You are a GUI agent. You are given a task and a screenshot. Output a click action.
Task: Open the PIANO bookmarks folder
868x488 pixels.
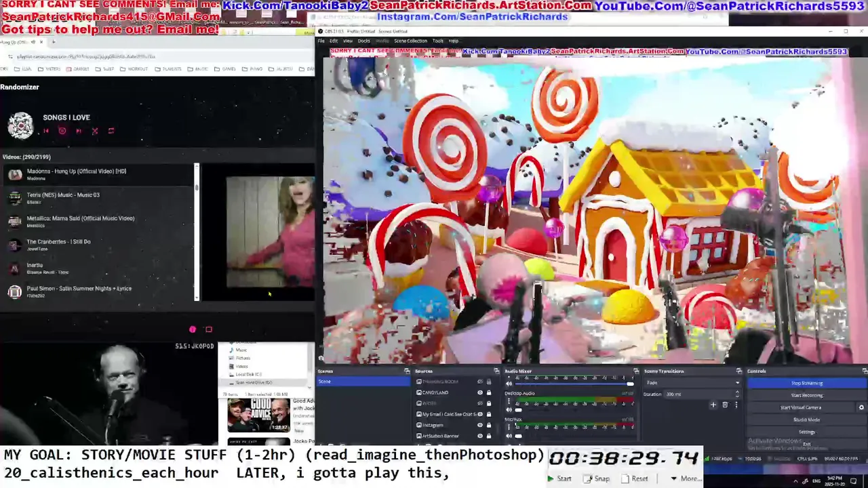click(253, 68)
